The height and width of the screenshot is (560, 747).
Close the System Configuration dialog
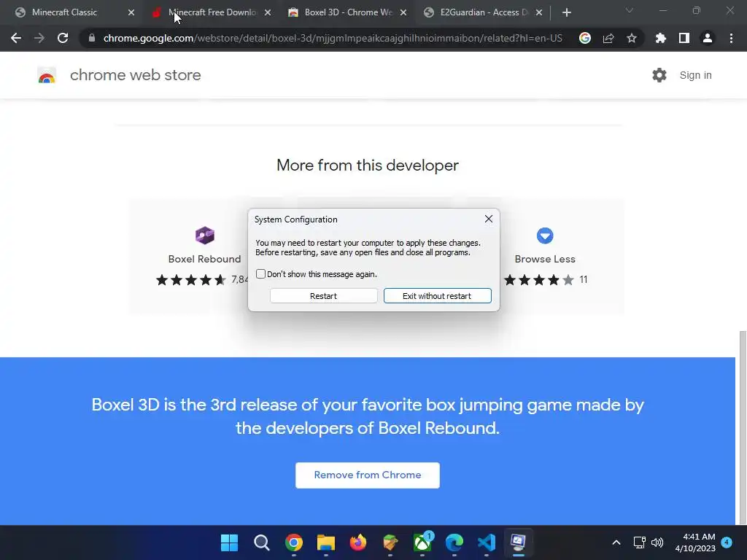pyautogui.click(x=488, y=219)
